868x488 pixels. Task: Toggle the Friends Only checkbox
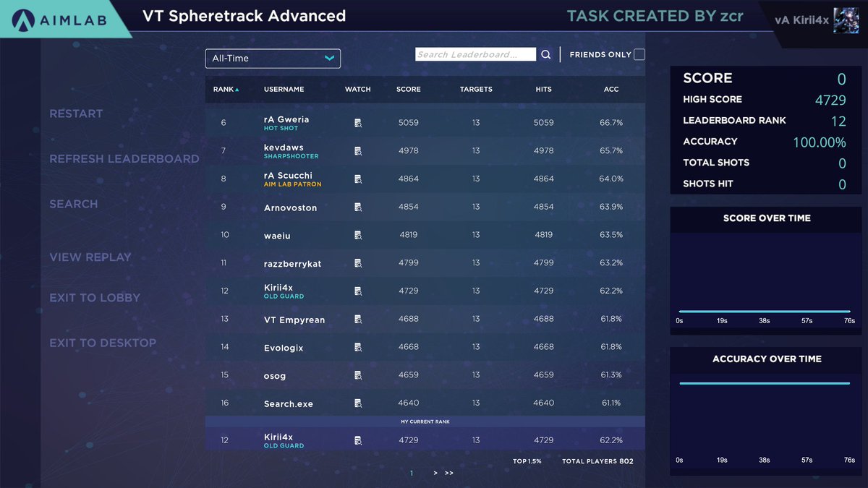point(639,54)
